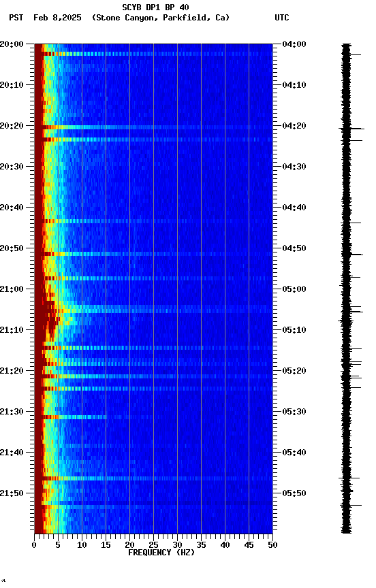
Task: Click the '05:30' UTC time label
Action: 294,412
